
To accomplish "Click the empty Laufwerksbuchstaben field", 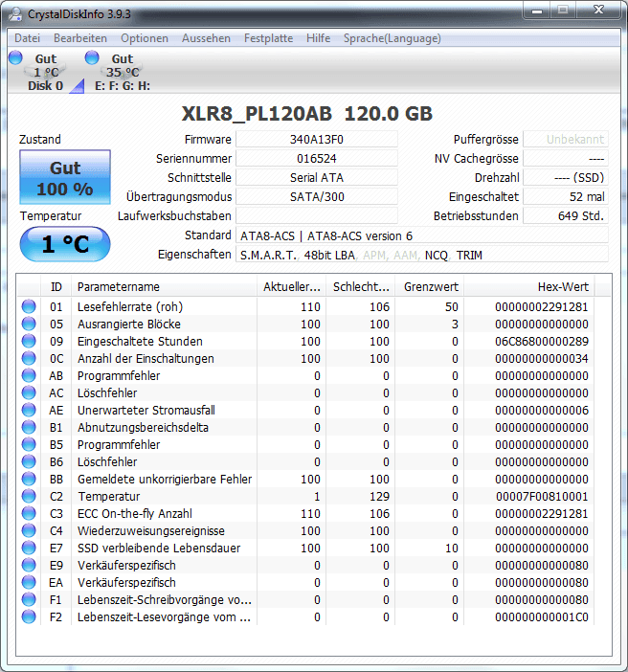I will pyautogui.click(x=316, y=215).
